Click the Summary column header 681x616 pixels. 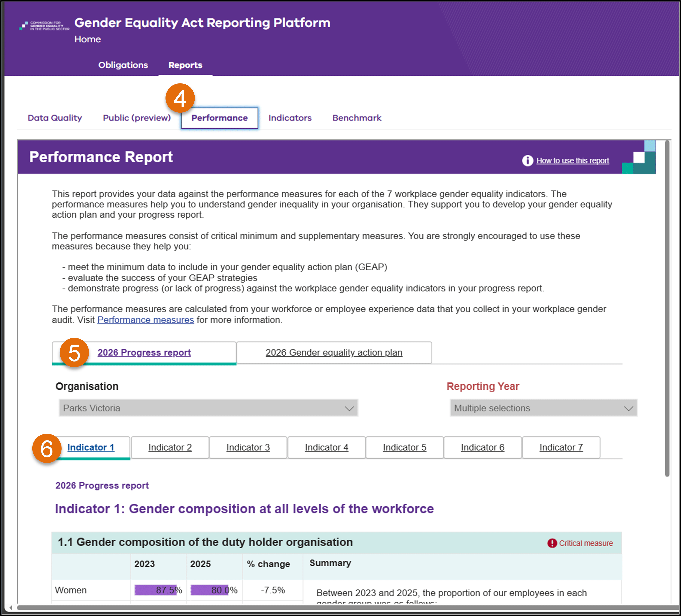click(x=330, y=563)
